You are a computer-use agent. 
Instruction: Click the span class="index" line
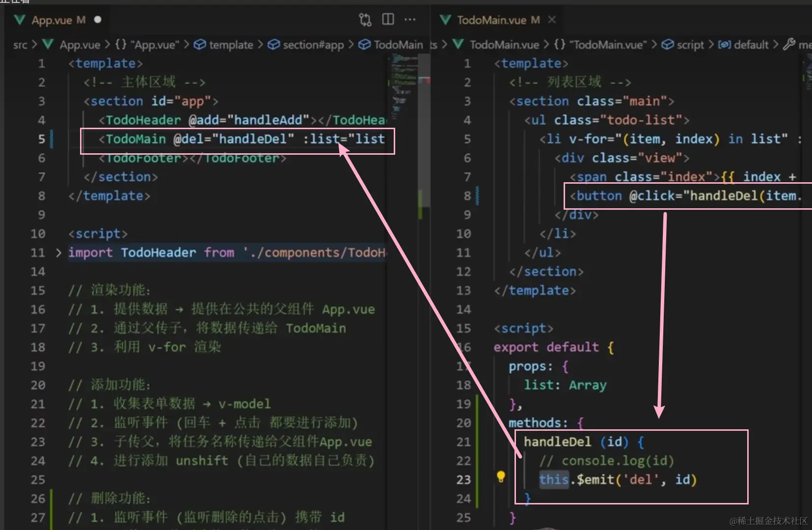pyautogui.click(x=683, y=177)
